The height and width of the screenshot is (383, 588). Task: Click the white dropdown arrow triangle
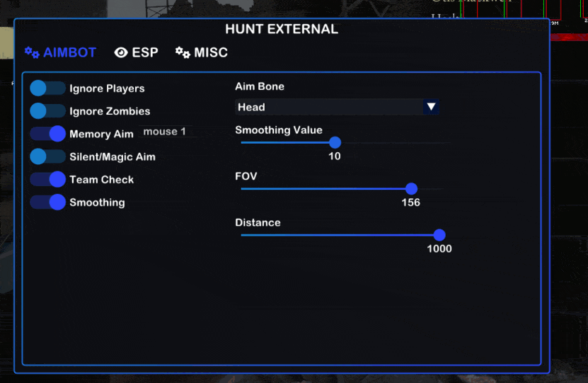tap(430, 107)
